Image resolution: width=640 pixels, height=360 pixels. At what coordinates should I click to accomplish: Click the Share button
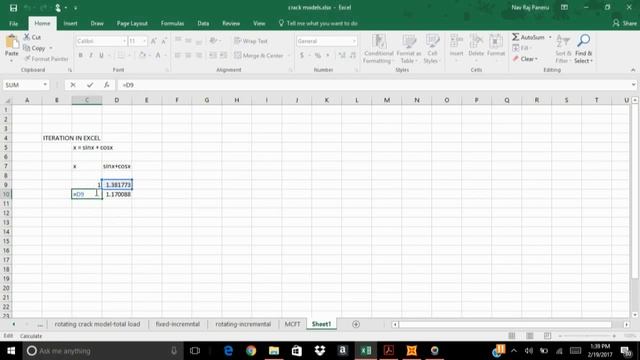pyautogui.click(x=624, y=24)
